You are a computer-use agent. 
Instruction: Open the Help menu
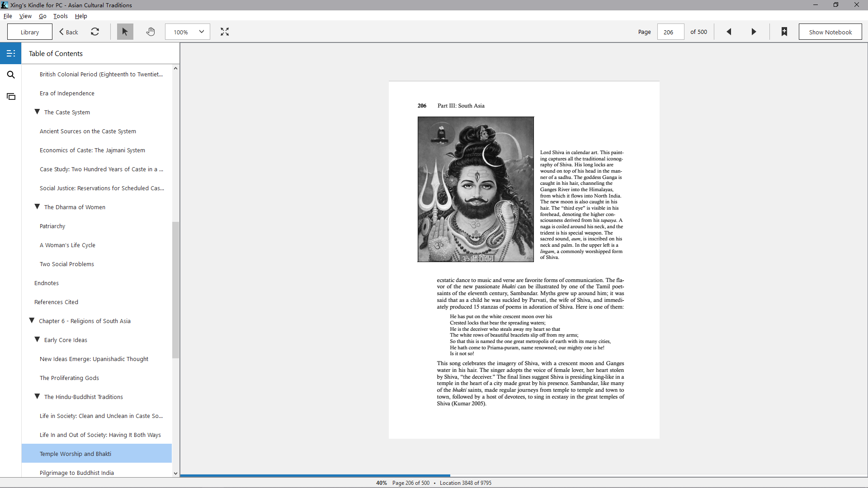pyautogui.click(x=81, y=16)
